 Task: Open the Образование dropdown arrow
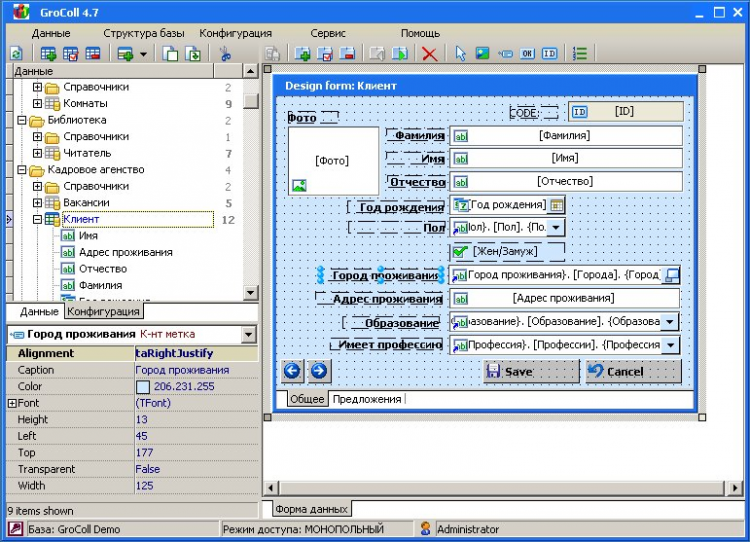670,322
